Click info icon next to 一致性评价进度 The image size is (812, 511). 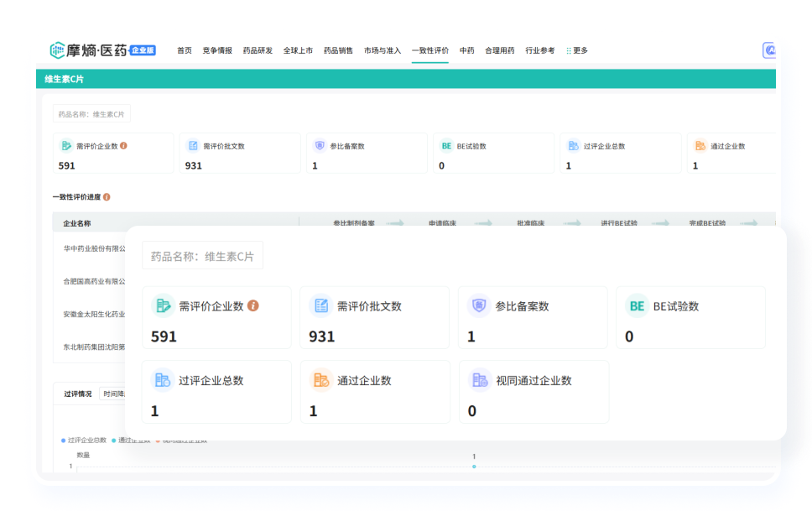click(x=107, y=197)
